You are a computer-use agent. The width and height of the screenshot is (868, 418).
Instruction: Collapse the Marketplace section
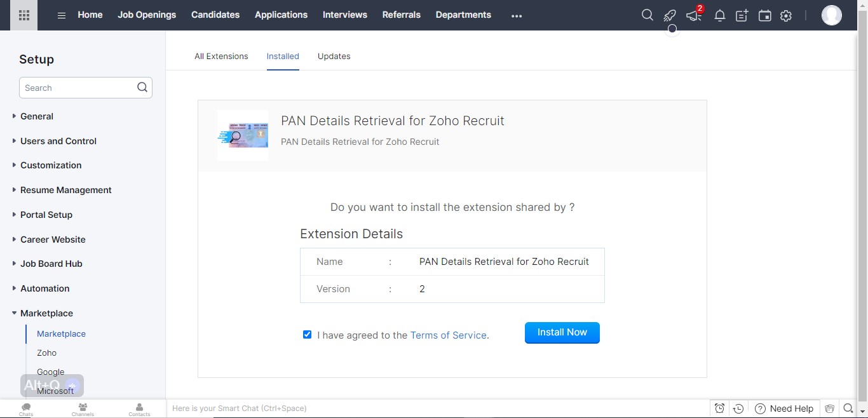tap(46, 313)
